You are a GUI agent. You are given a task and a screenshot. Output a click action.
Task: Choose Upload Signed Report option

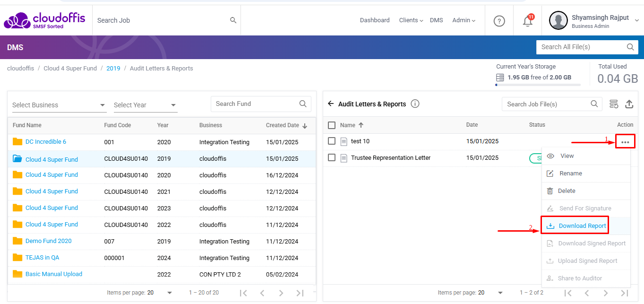[x=586, y=261]
